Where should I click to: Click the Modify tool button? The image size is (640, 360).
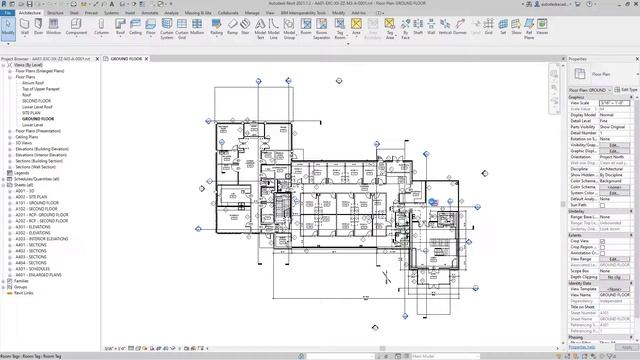click(8, 28)
